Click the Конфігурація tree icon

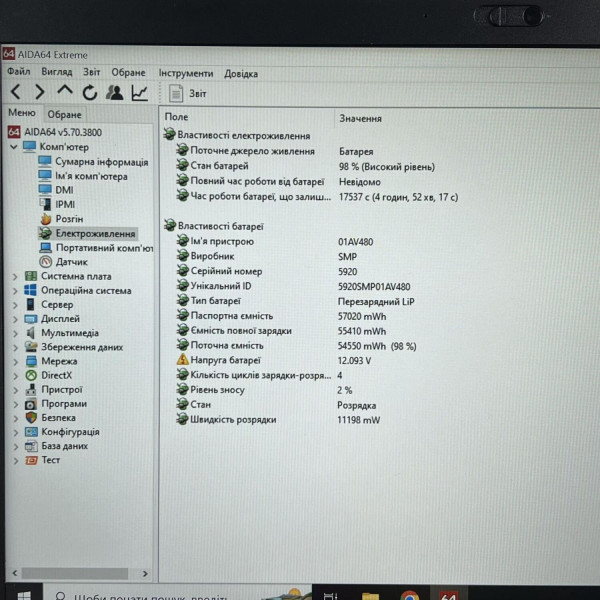pyautogui.click(x=31, y=432)
